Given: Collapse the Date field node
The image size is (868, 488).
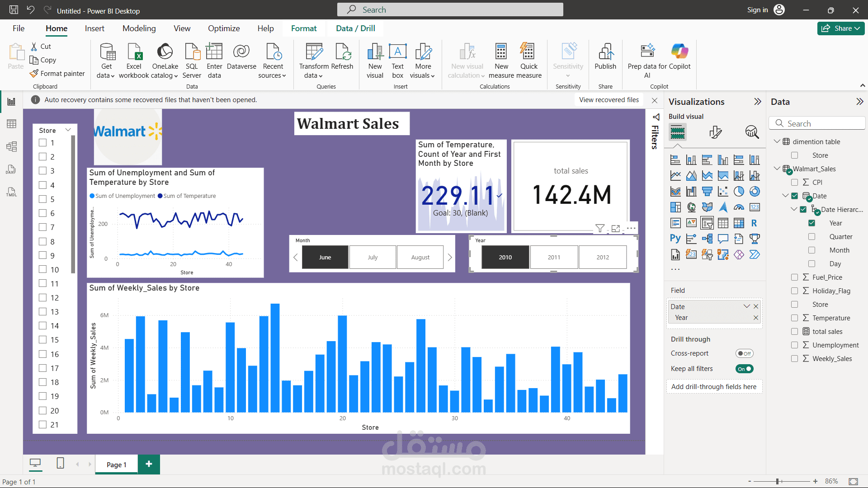Looking at the screenshot, I should click(x=785, y=196).
